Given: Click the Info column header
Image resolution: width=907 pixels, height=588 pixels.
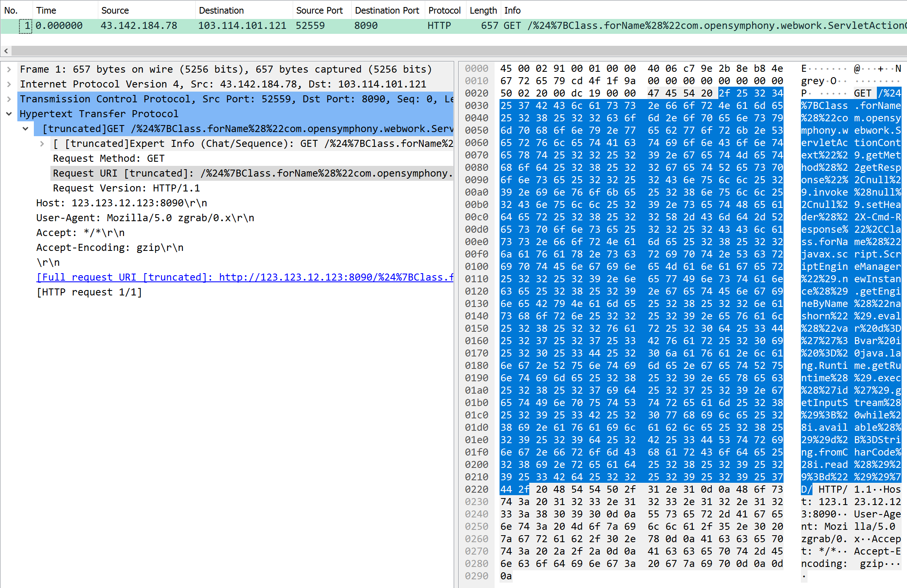Looking at the screenshot, I should click(x=512, y=10).
